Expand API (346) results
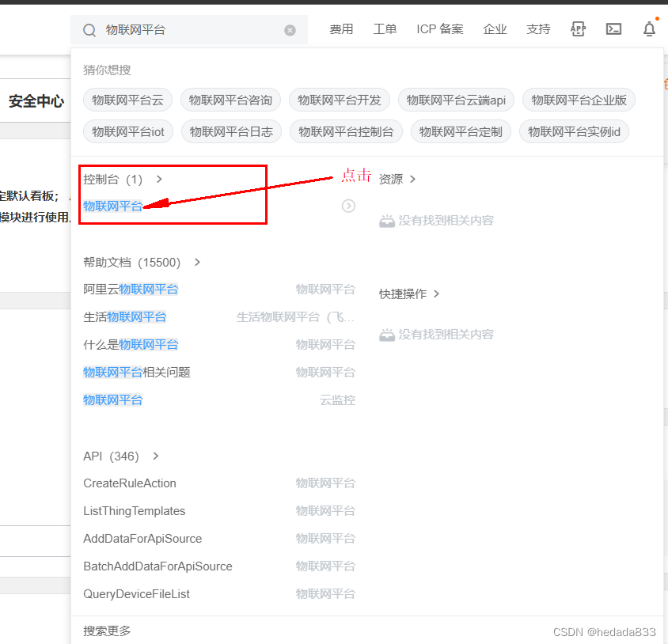 pos(121,456)
